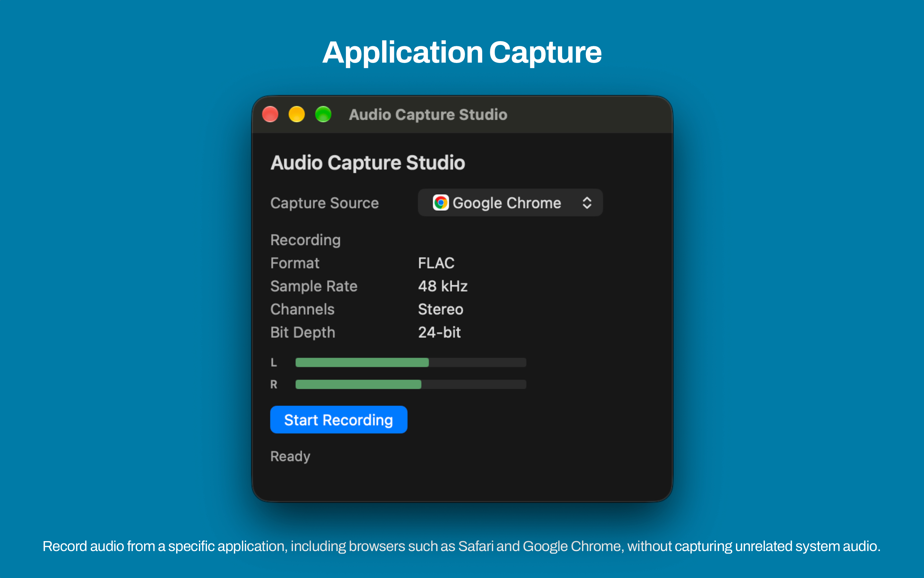The width and height of the screenshot is (924, 578).
Task: Click the right channel level meter
Action: 411,384
